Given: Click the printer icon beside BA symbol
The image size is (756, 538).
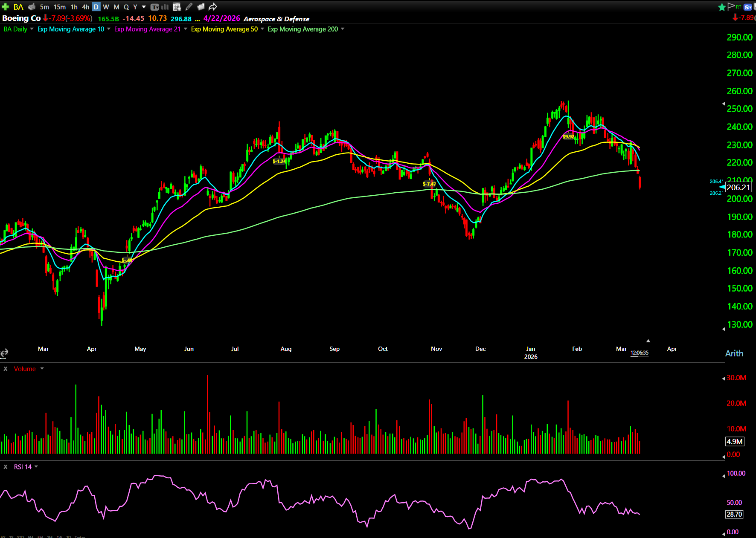Looking at the screenshot, I should (x=32, y=7).
